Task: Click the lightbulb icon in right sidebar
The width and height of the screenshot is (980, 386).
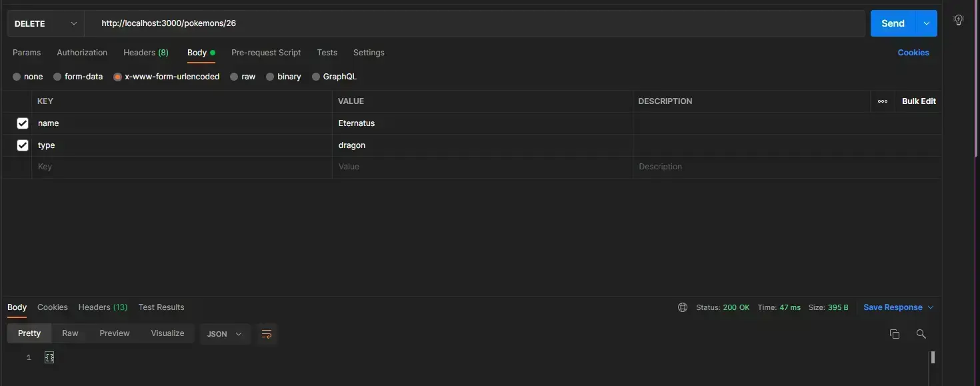Action: [x=959, y=20]
